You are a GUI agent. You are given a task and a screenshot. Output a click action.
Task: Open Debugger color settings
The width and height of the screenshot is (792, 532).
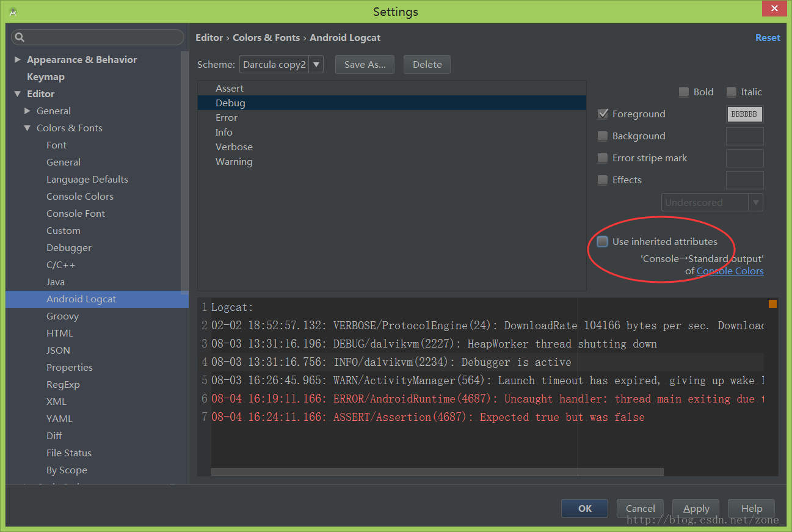tap(69, 248)
